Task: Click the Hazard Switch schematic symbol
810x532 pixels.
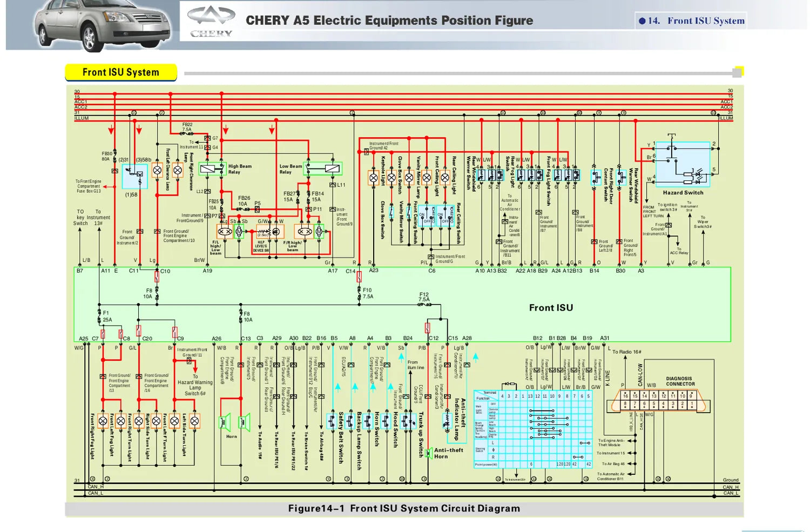Action: (683, 164)
